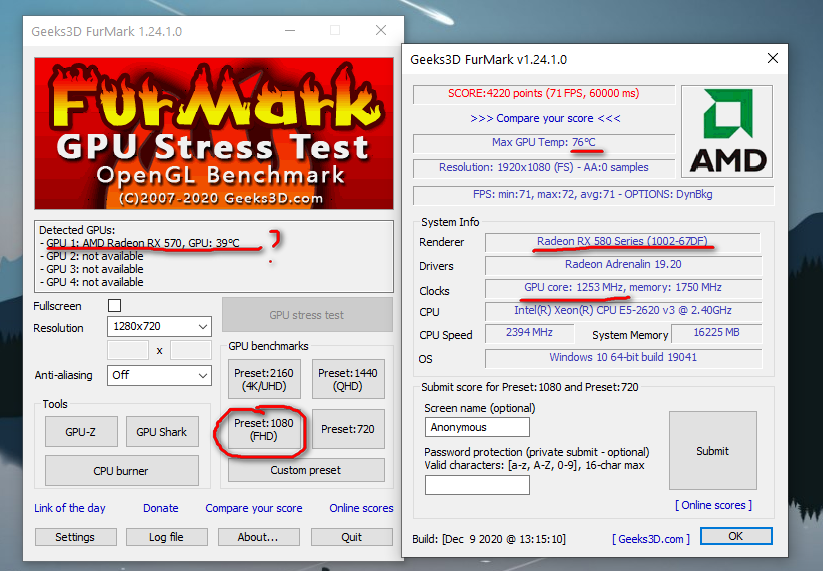Close the FurMark results dialog

[x=773, y=58]
